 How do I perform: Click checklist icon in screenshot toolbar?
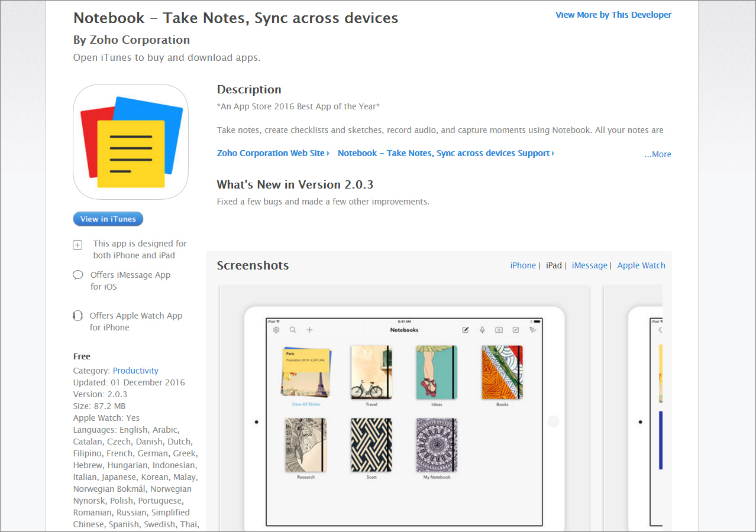pos(516,330)
